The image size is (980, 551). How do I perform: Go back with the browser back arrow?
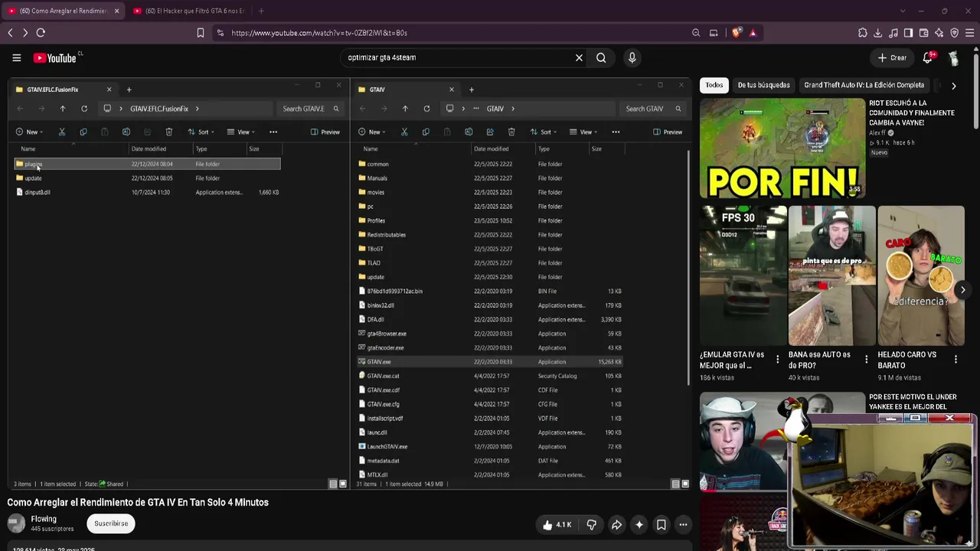pyautogui.click(x=10, y=33)
